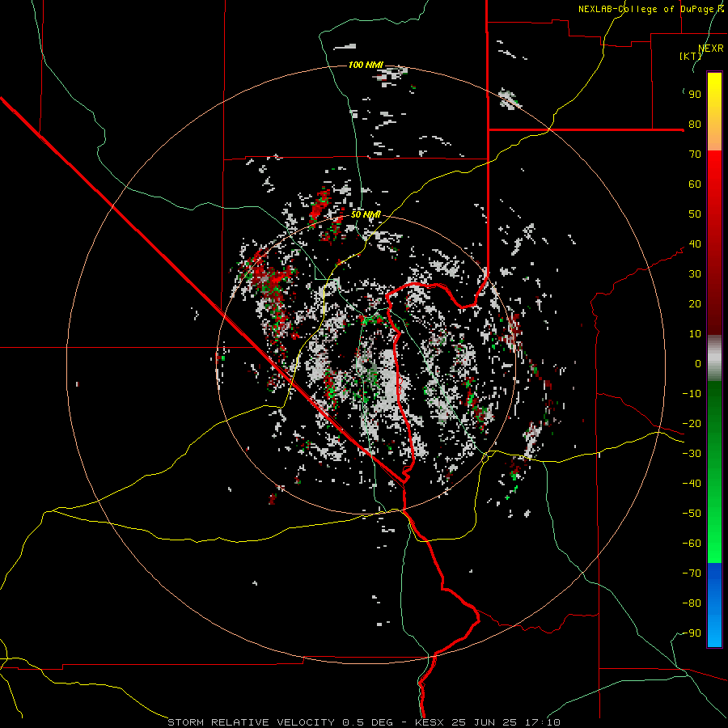Select the 20 value on velocity scale

pyautogui.click(x=695, y=303)
